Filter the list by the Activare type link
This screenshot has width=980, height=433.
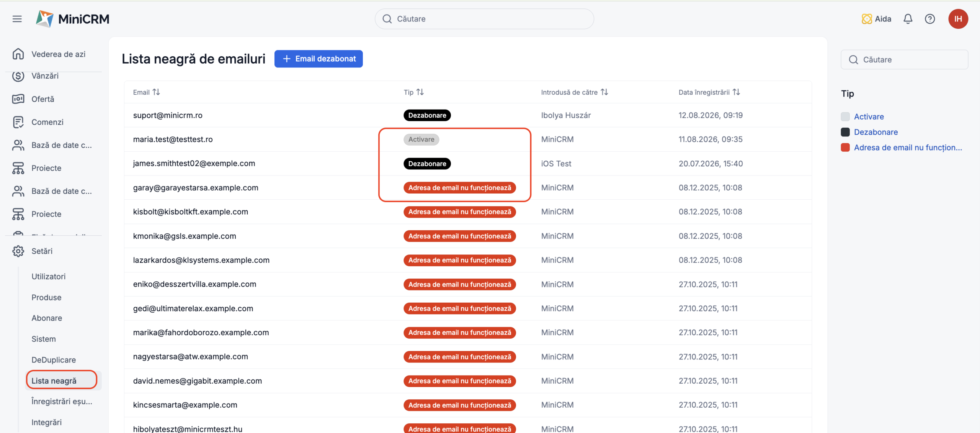pyautogui.click(x=869, y=116)
